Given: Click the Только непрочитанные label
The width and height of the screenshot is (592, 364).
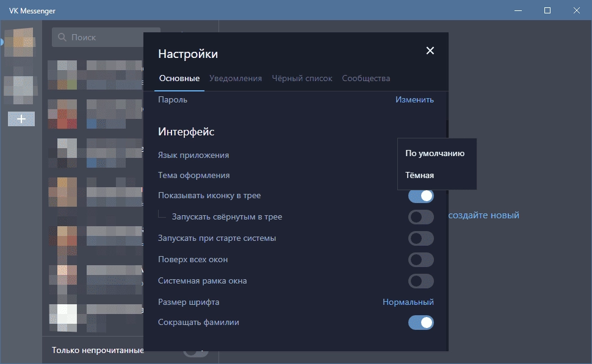Looking at the screenshot, I should pos(98,350).
